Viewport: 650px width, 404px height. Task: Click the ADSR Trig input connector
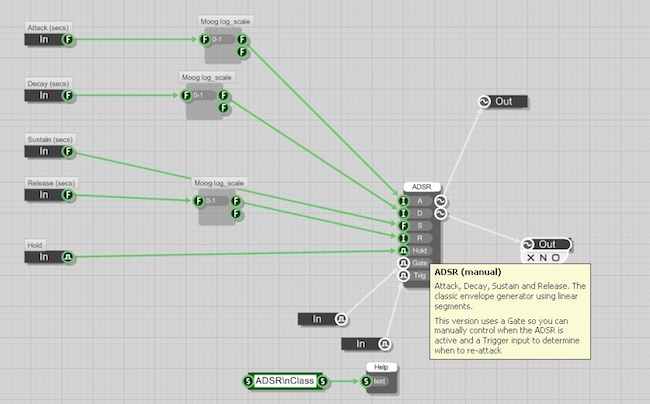(x=403, y=276)
